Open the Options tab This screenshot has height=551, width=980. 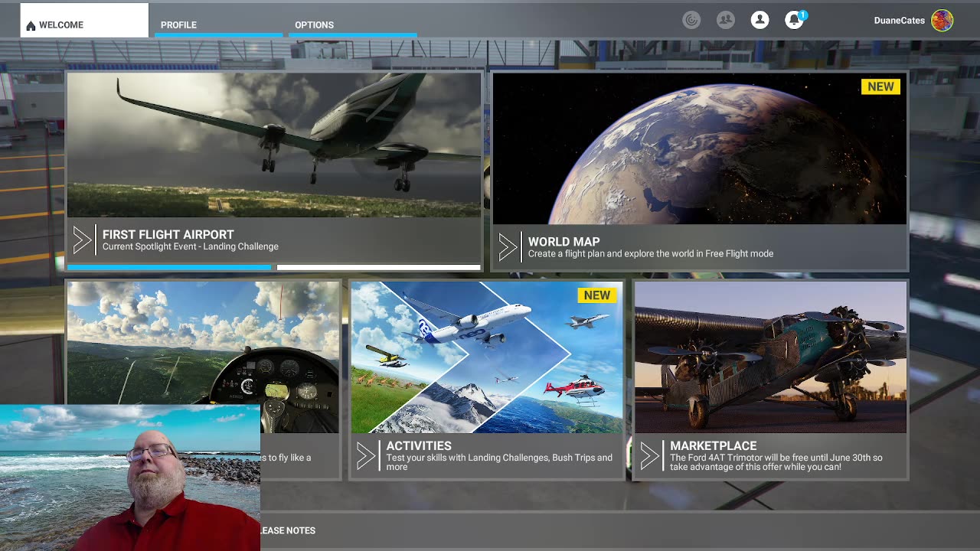point(352,24)
